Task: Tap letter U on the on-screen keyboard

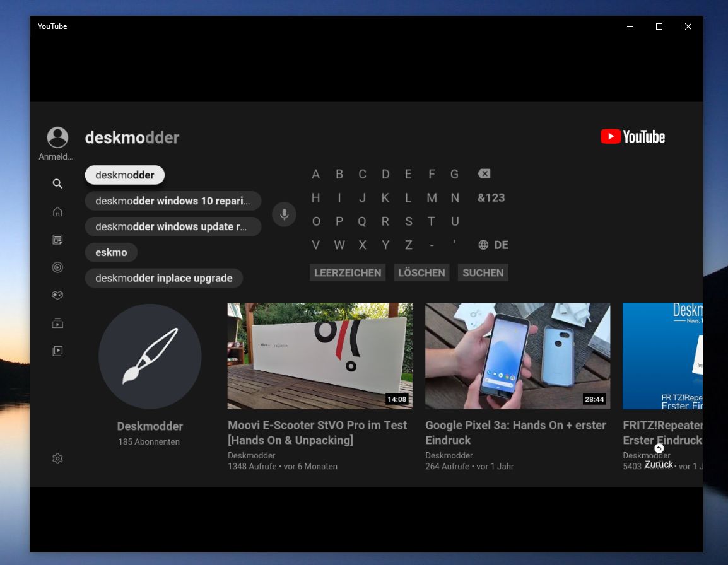Action: point(455,221)
